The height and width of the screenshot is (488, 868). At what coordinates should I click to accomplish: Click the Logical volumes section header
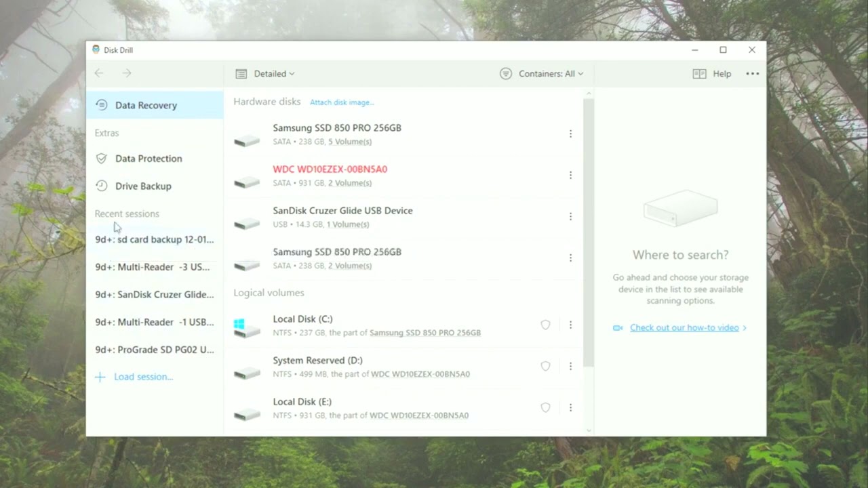tap(269, 293)
